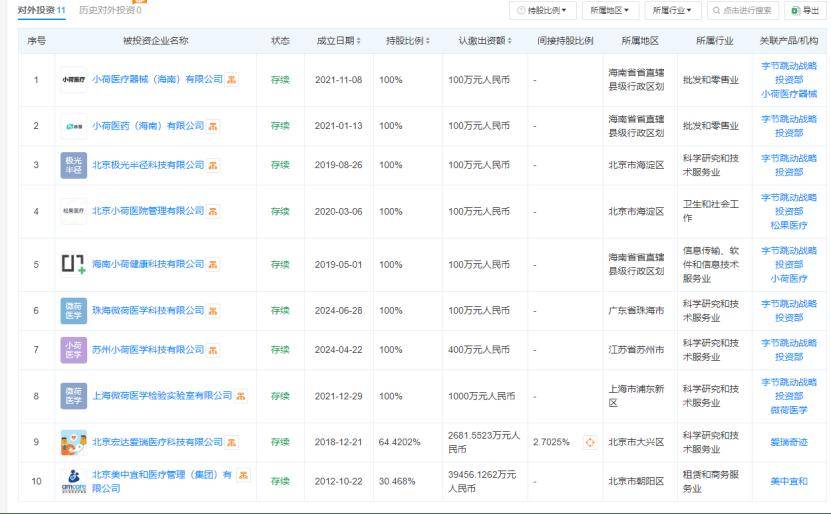
Task: Open equity chart icon beside 北京宏达爱瑞医疗科技有限公司
Action: tap(232, 442)
